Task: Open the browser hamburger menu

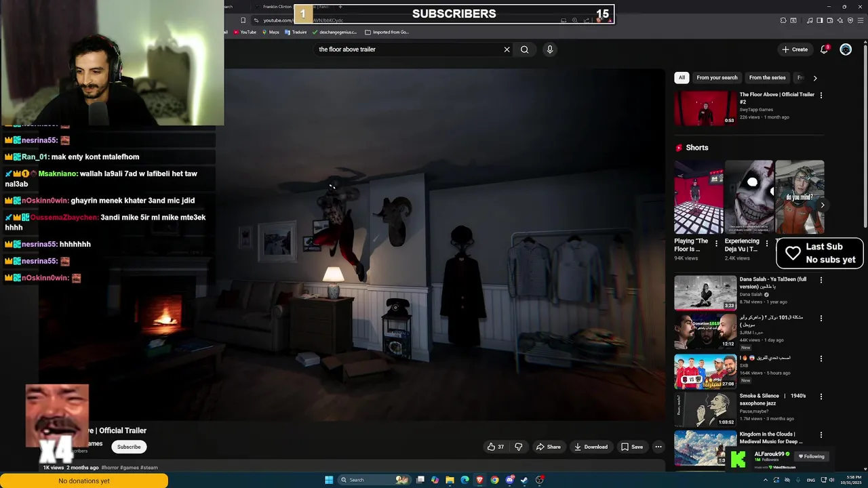Action: [x=861, y=20]
